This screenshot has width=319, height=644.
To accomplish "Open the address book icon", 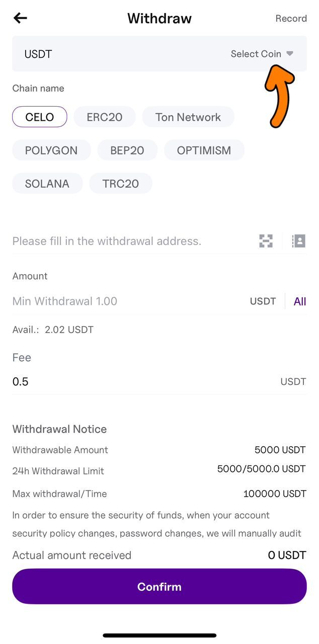I will click(x=298, y=241).
